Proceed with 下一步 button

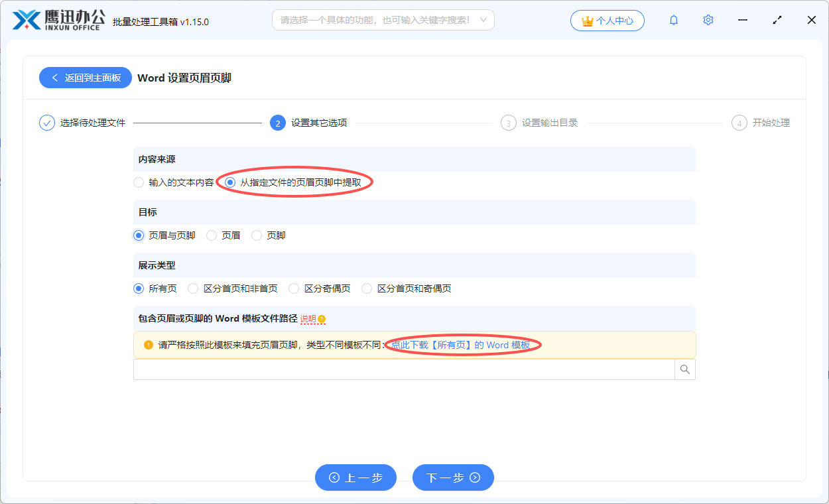(x=453, y=477)
